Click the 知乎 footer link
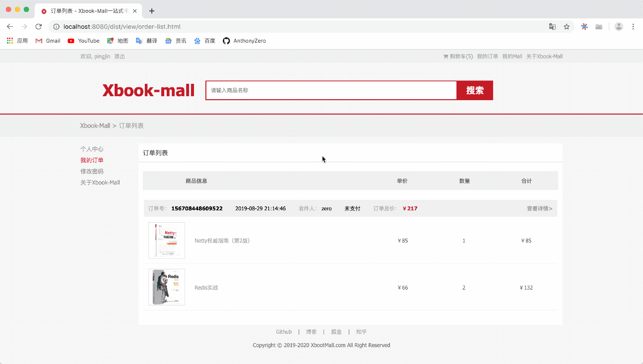 (361, 332)
